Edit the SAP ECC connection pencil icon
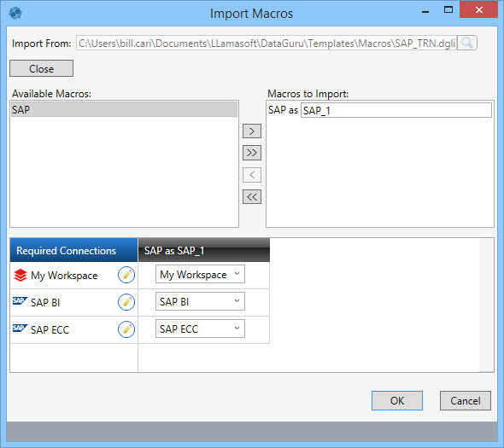The width and height of the screenshot is (504, 448). (x=126, y=329)
